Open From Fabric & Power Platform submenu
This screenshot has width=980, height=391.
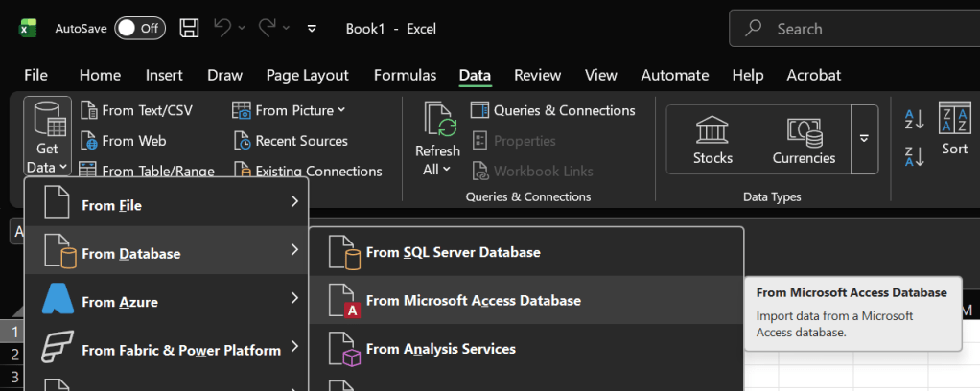(166, 349)
